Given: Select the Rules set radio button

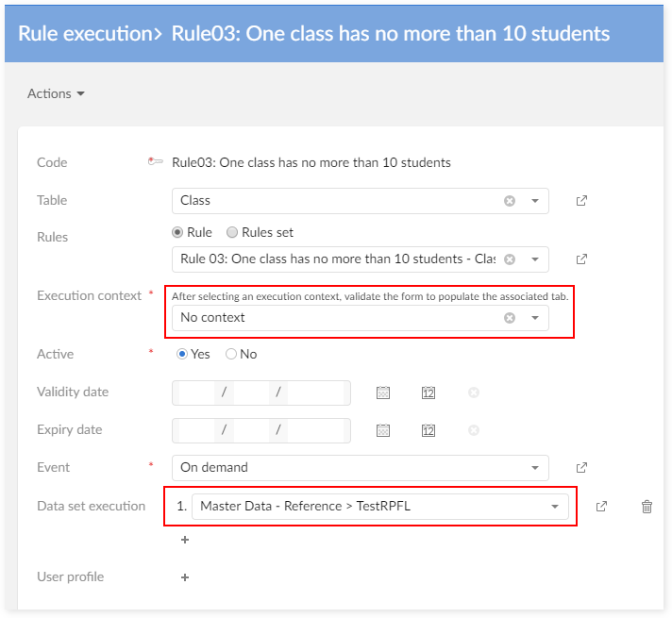Looking at the screenshot, I should (232, 232).
